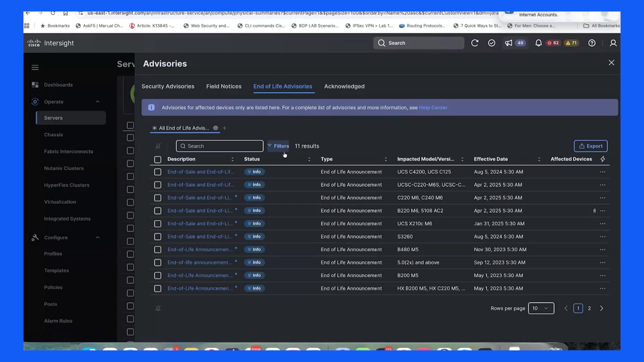Collapse the Operate section chevron

pos(98,102)
